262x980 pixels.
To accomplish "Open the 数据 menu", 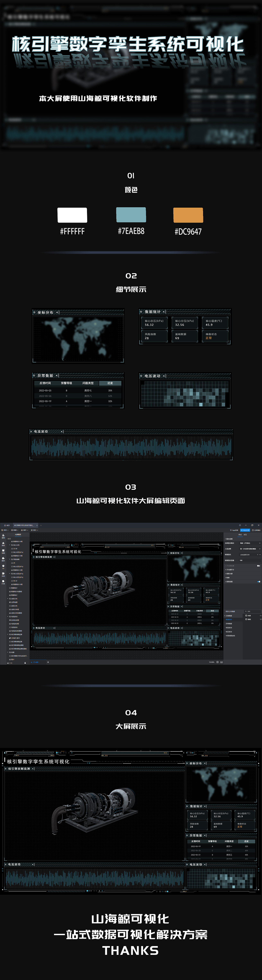I will click(x=15, y=530).
